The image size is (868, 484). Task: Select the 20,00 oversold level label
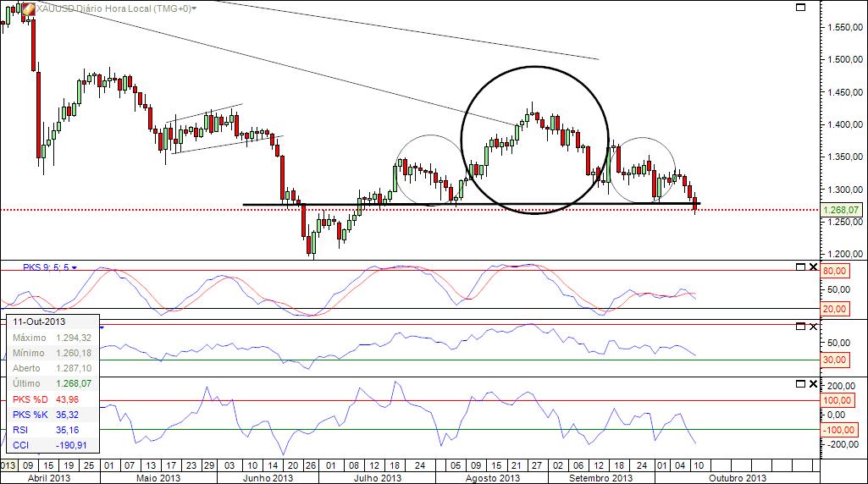point(835,309)
